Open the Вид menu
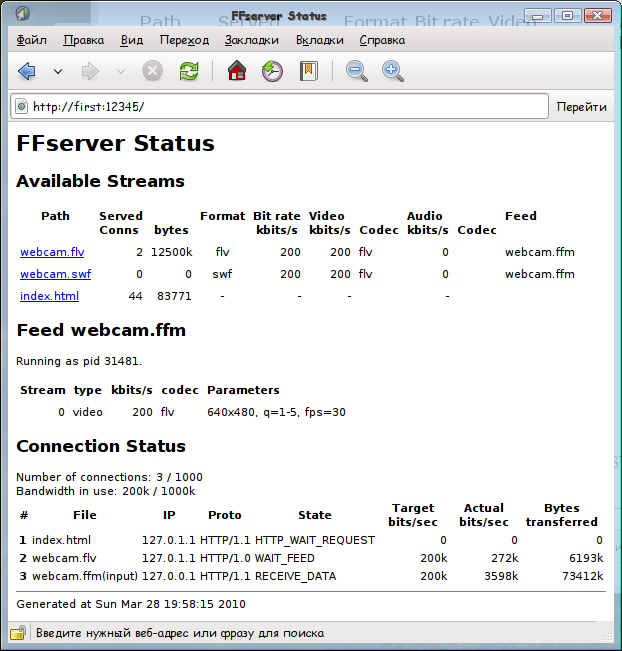Screen dimensions: 622x651 tap(132, 40)
